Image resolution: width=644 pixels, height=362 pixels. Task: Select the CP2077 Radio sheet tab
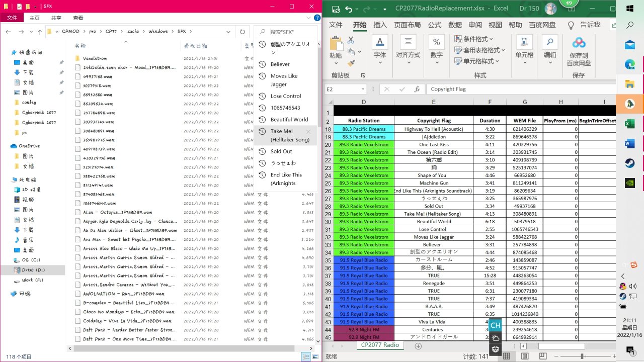pos(380,345)
